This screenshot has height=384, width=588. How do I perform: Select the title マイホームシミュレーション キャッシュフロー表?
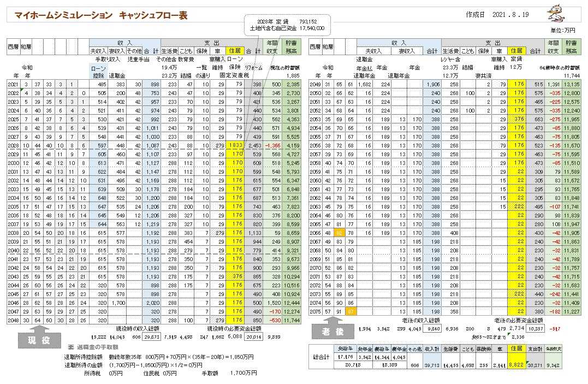(101, 16)
